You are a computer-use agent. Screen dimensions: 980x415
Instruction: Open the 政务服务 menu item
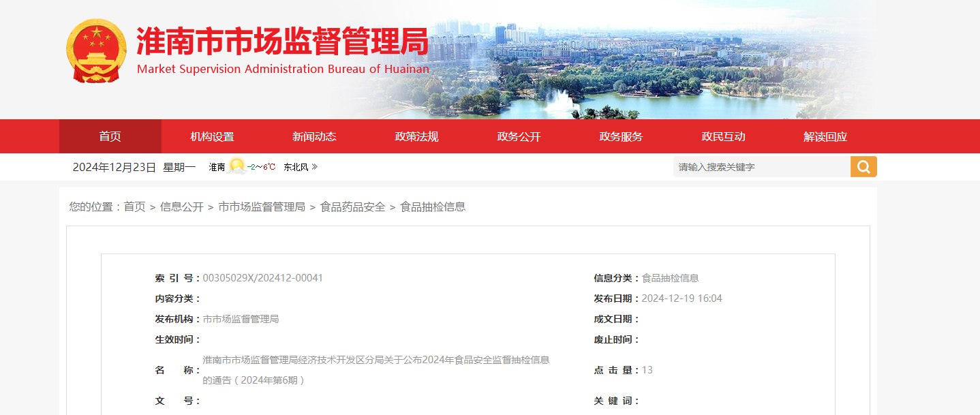(x=621, y=136)
